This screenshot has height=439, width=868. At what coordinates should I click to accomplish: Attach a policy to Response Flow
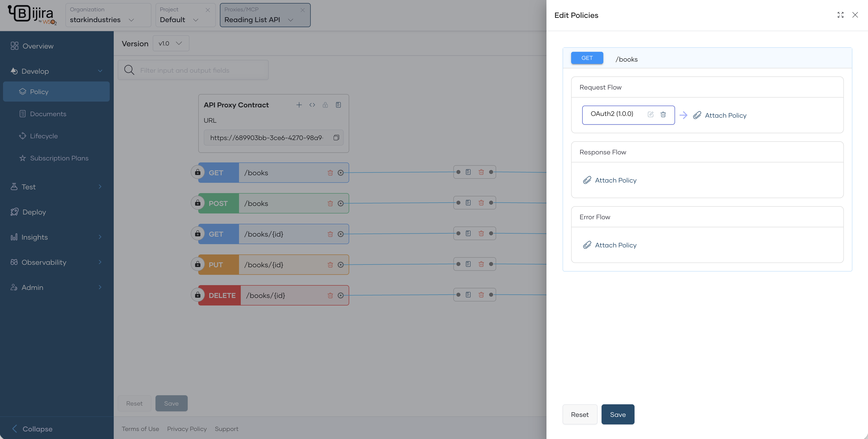pos(610,180)
